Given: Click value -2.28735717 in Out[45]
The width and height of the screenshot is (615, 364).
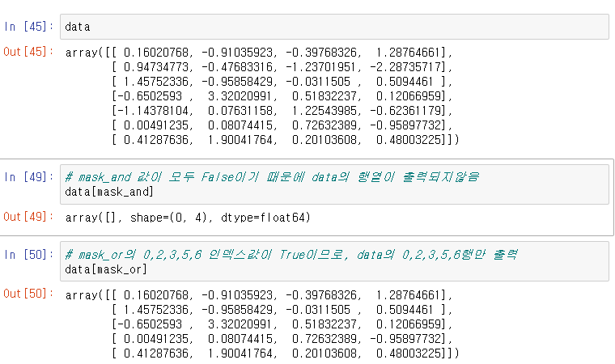Looking at the screenshot, I should pos(405,67).
